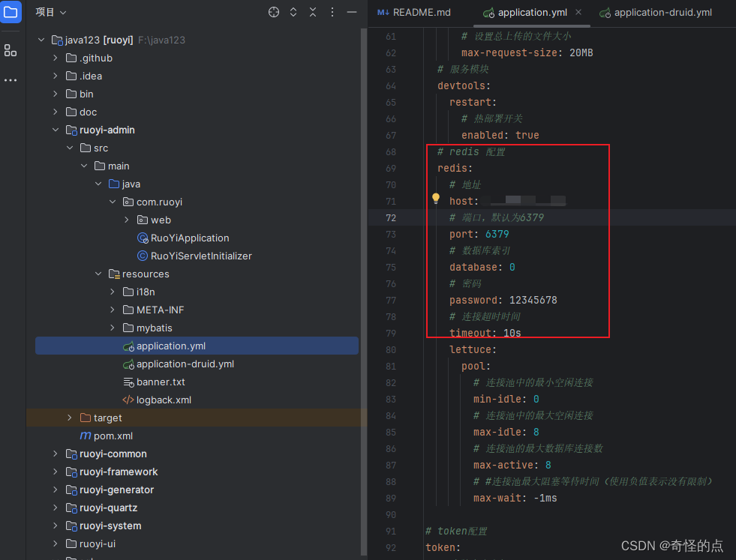
Task: Click the banner.txt file icon
Action: (128, 382)
